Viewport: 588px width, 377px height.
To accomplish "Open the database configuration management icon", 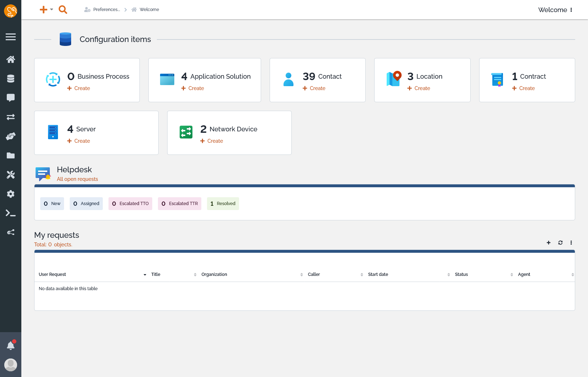I will [x=11, y=79].
